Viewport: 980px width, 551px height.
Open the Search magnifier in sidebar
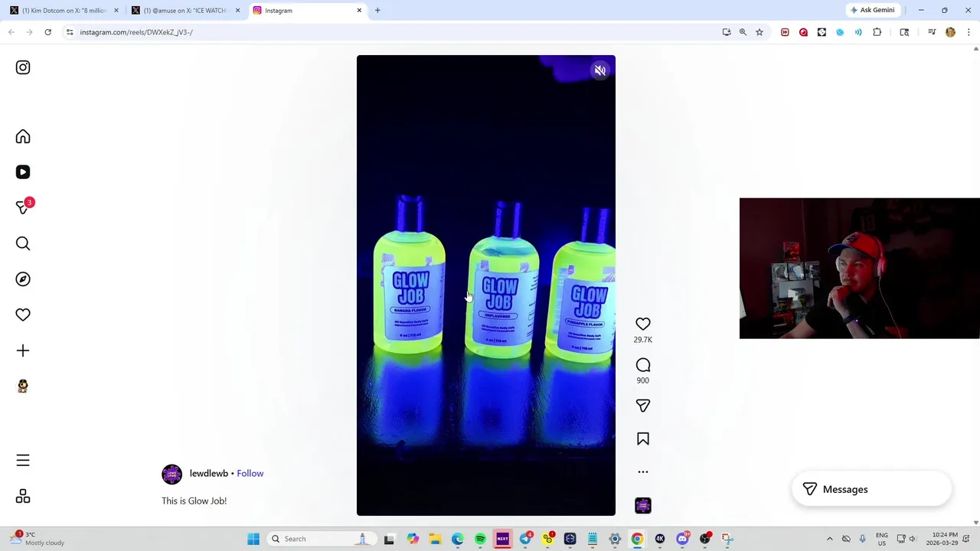23,243
